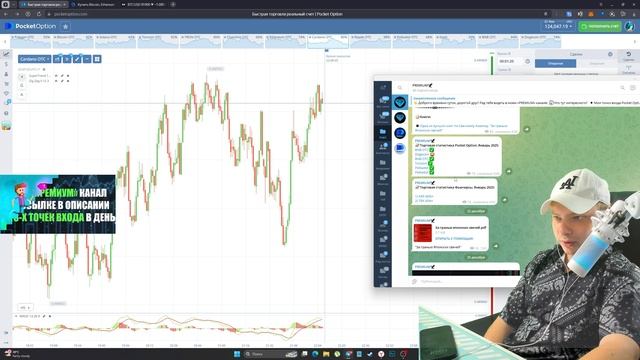
Task: Click Открыть с помощью link on PDF message
Action: pyautogui.click(x=454, y=238)
